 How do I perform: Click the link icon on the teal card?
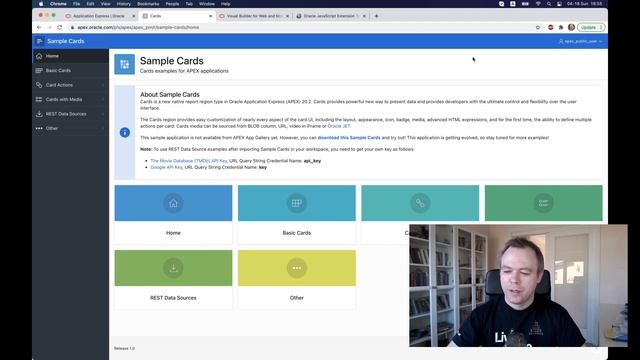coord(420,203)
